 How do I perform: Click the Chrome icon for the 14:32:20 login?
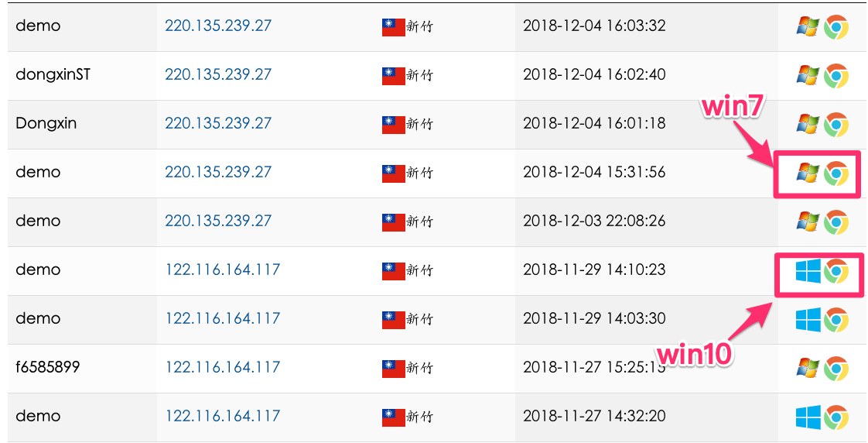point(836,417)
